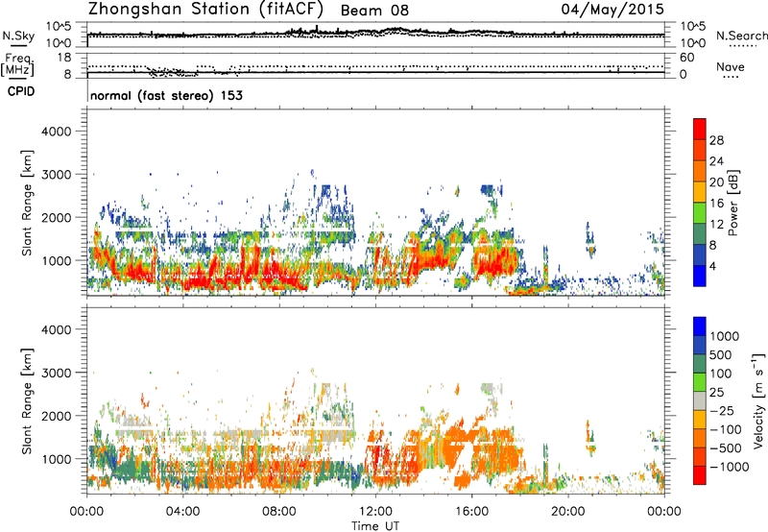Click the 'Freq. [MHz]' axis label
The width and height of the screenshot is (768, 532).
[x=17, y=65]
